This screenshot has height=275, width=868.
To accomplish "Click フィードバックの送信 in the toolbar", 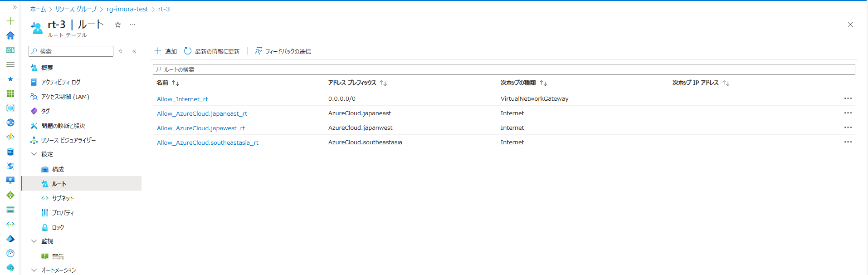I will tap(283, 51).
